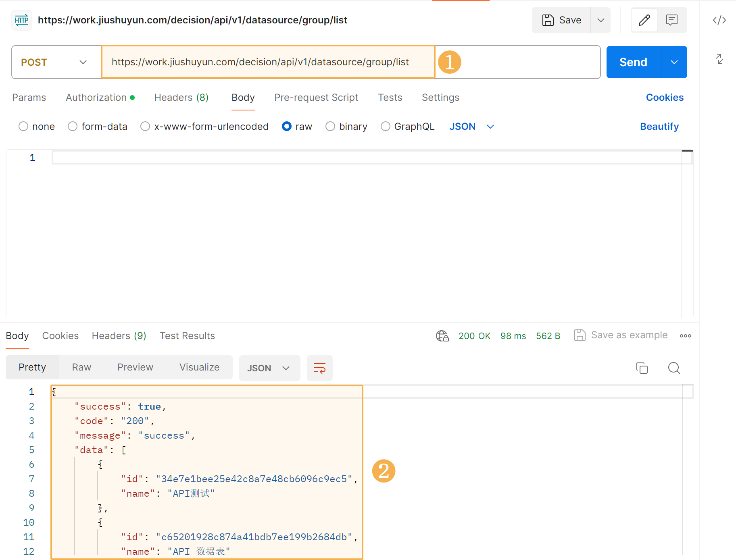Choose the binary body type
This screenshot has height=560, width=736.
coord(330,127)
